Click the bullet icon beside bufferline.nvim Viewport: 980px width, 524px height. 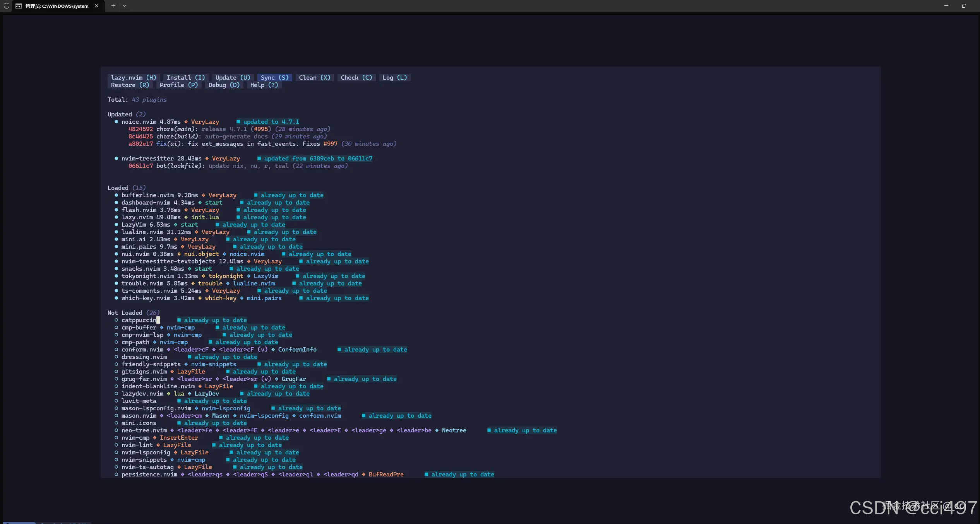click(x=116, y=195)
